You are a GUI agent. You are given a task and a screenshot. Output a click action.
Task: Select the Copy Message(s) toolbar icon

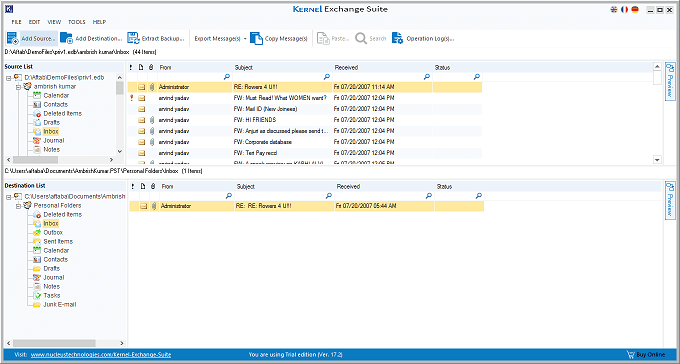click(x=256, y=38)
